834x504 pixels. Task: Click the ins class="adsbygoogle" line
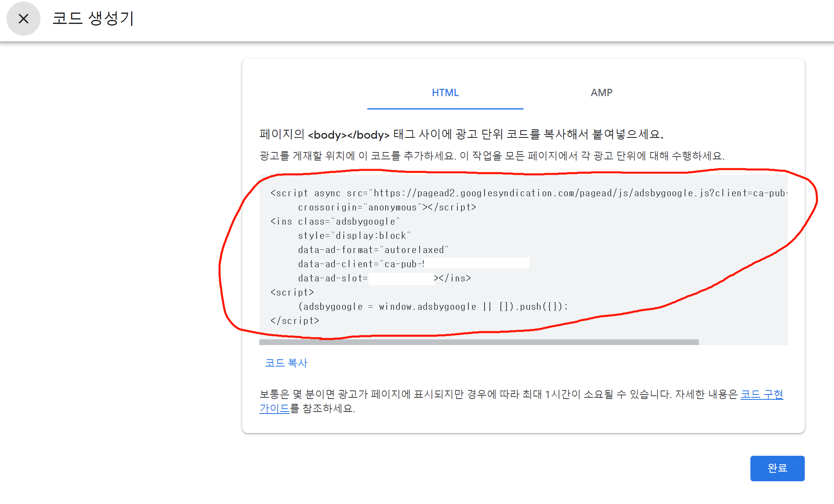[x=335, y=221]
